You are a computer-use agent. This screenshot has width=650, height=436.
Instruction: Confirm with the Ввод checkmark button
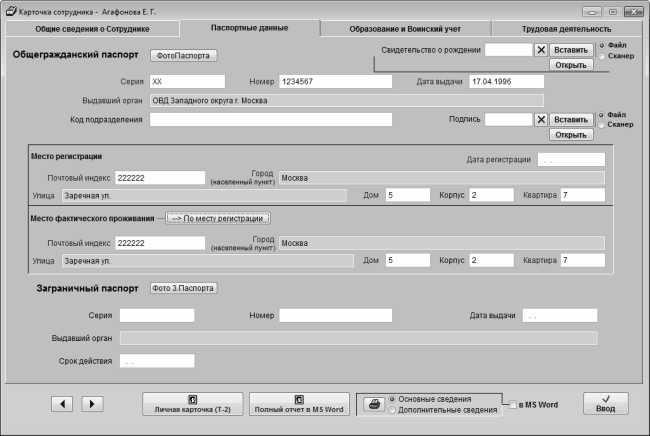tap(606, 404)
